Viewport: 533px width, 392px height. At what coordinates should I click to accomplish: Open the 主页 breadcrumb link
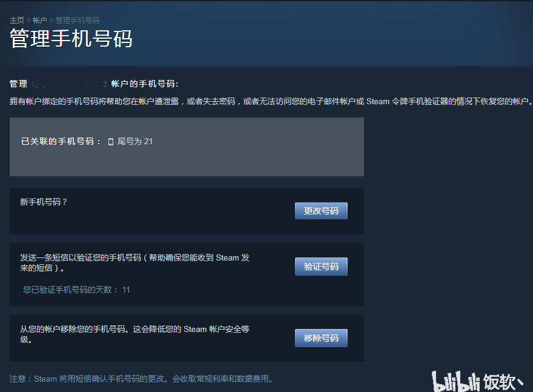pyautogui.click(x=17, y=21)
